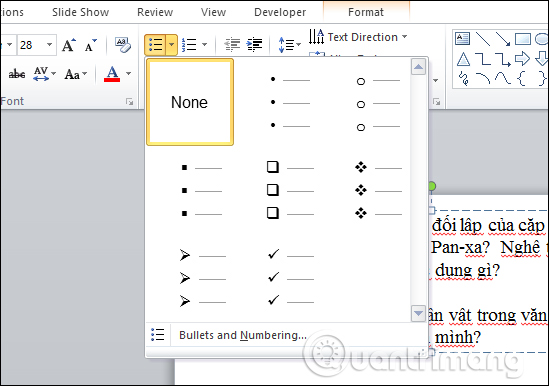549x386 pixels.
Task: Select the Right Brace shape
Action: [x=541, y=78]
